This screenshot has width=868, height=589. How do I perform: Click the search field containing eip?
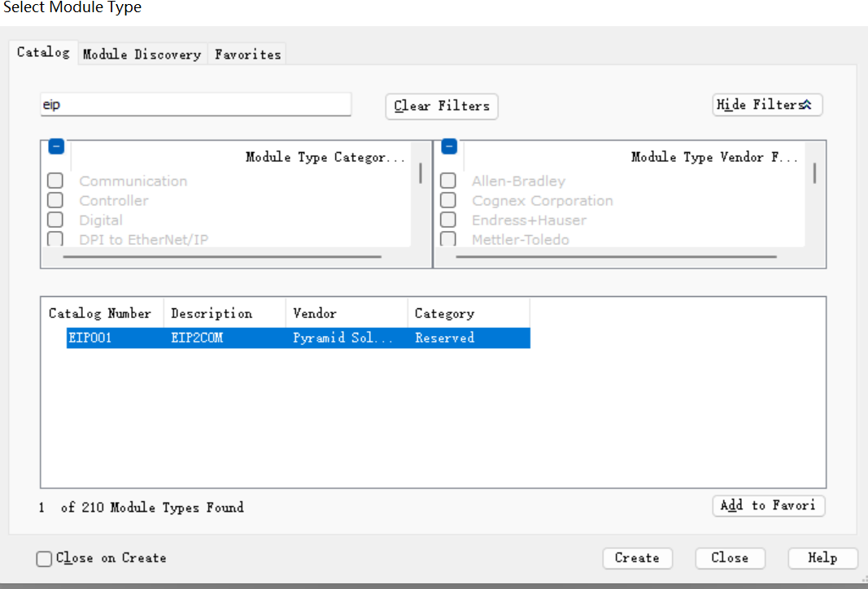click(x=195, y=105)
